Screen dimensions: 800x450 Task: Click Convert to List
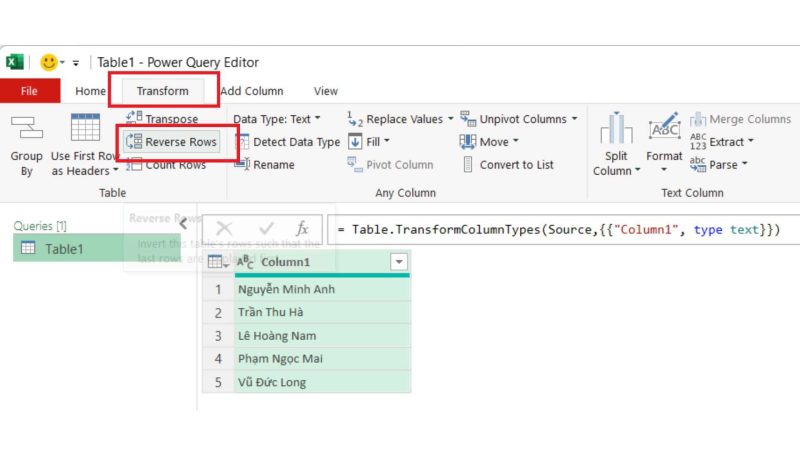[x=508, y=164]
